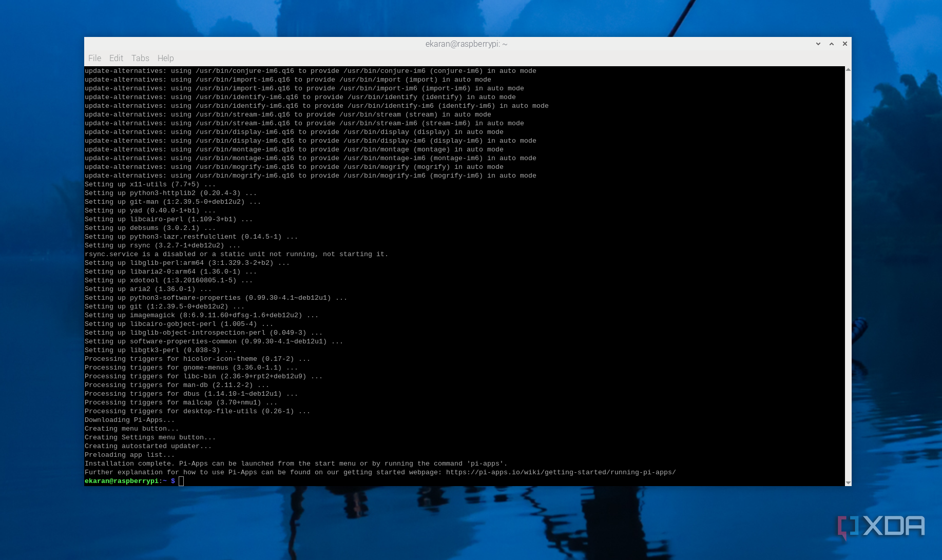
Task: Open the File menu
Action: point(94,58)
